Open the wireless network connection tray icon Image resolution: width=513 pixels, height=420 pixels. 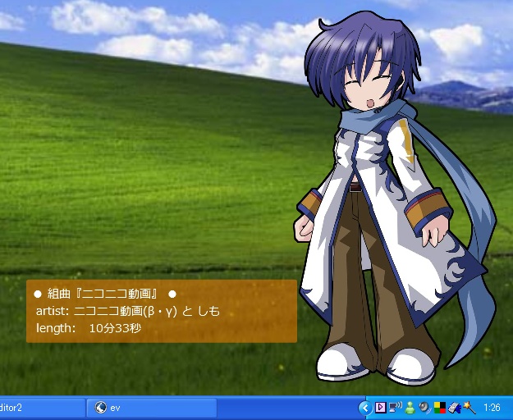[x=395, y=407]
